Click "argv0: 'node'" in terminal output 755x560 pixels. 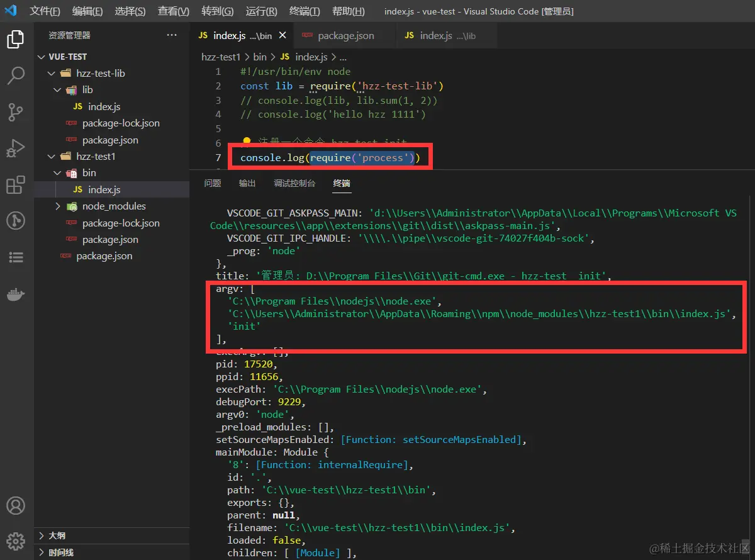click(255, 415)
